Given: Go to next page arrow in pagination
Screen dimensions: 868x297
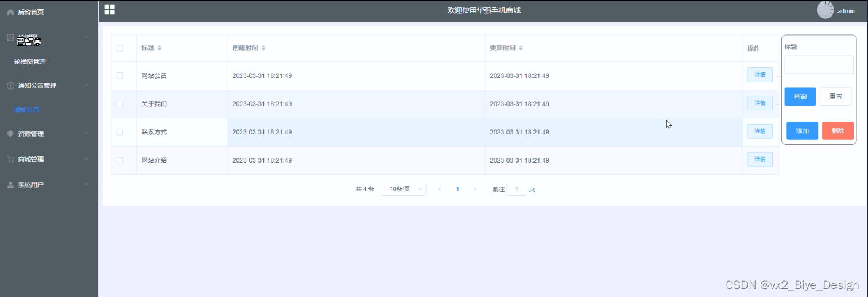Looking at the screenshot, I should point(475,190).
